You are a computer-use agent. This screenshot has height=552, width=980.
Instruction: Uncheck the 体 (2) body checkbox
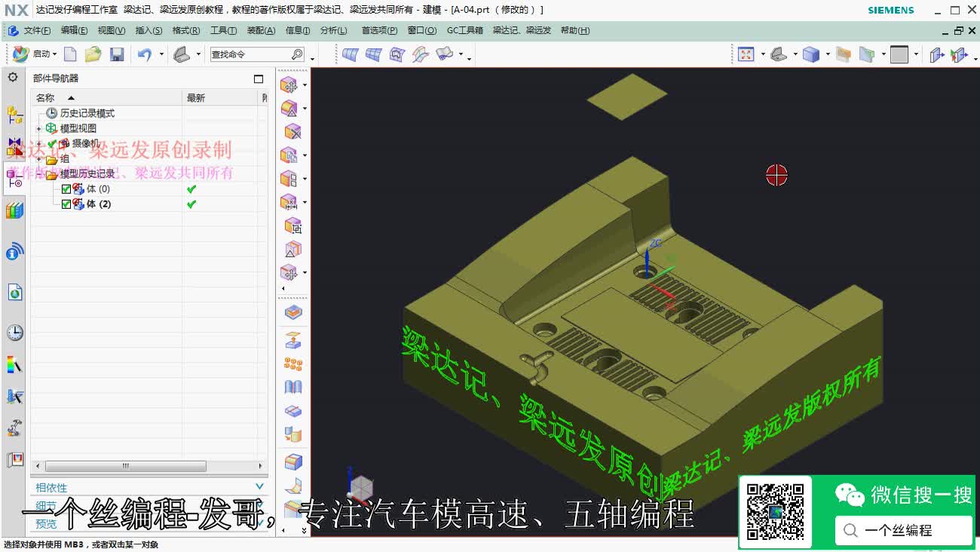click(x=66, y=204)
